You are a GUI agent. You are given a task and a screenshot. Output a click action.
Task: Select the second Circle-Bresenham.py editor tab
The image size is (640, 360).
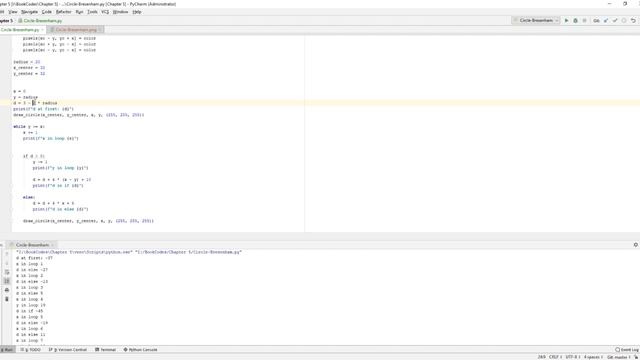click(x=76, y=30)
